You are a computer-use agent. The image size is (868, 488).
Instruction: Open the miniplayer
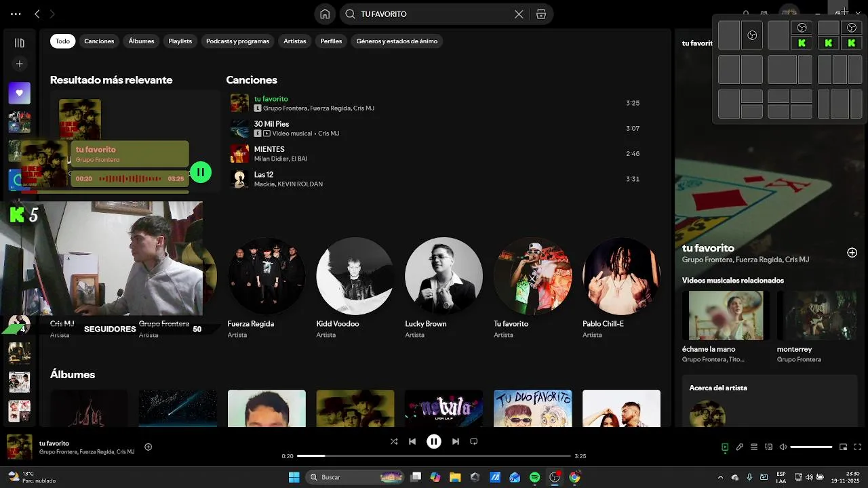(844, 447)
